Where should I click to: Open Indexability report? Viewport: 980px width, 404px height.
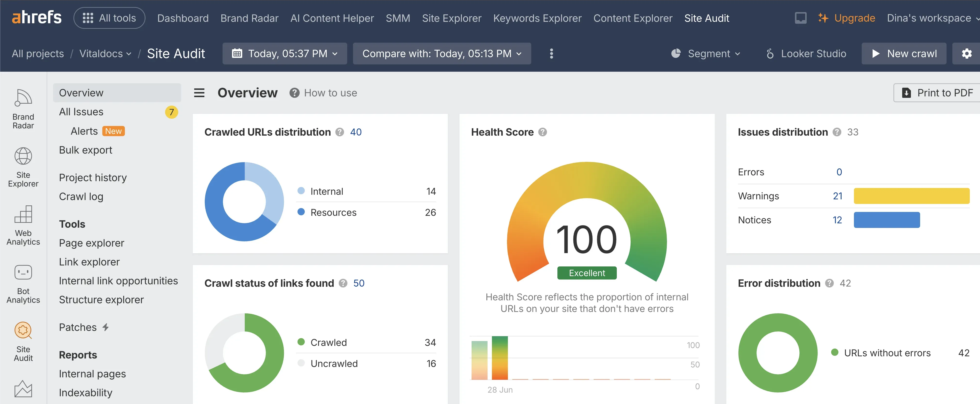pyautogui.click(x=86, y=393)
